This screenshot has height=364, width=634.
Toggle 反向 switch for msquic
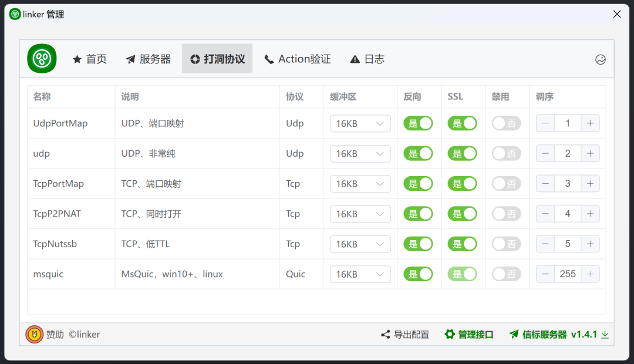coord(418,274)
